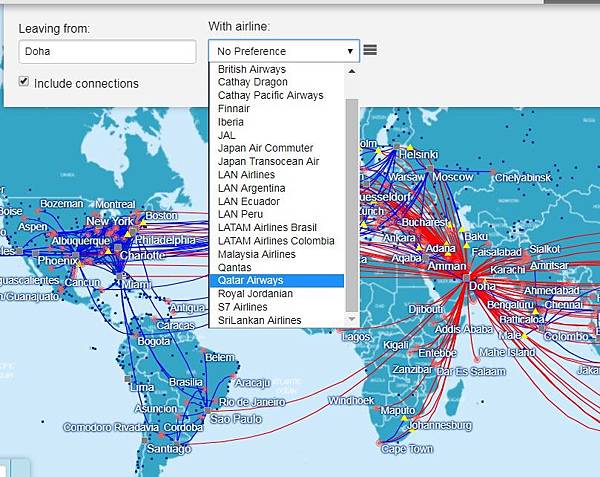Screen dimensions: 600x477
Task: Click the Chennai label on map
Action: (563, 305)
